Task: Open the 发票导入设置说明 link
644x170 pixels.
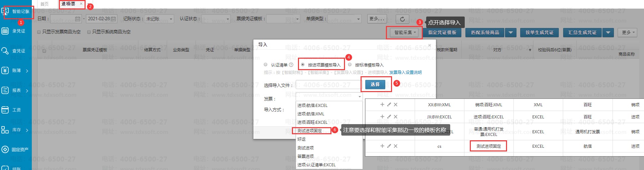Action: tap(405, 73)
